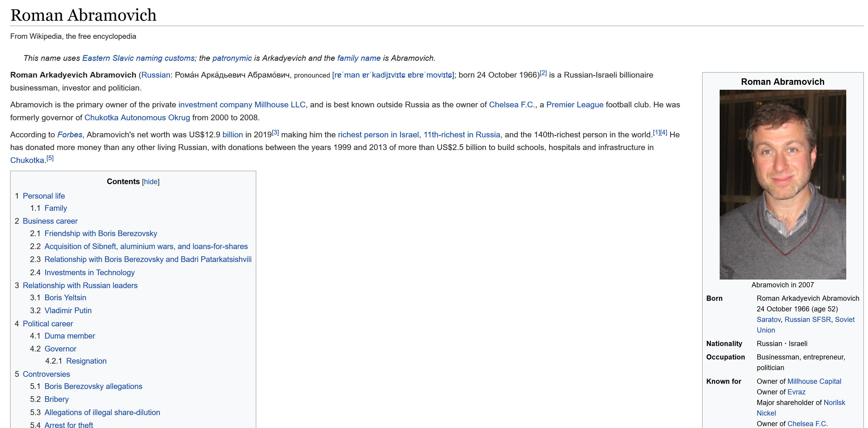Jump to Arrest for theft subsection
Image resolution: width=868 pixels, height=428 pixels.
[x=69, y=425]
